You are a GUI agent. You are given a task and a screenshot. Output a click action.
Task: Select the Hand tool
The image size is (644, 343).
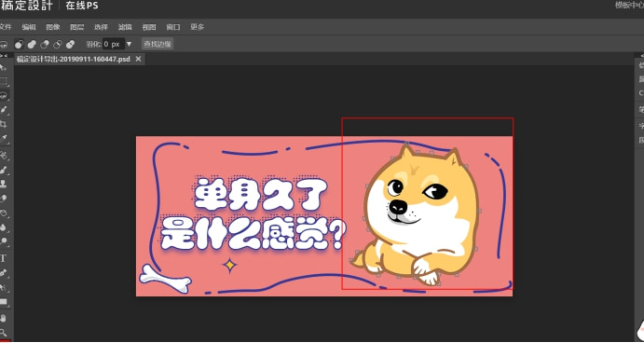click(x=4, y=318)
